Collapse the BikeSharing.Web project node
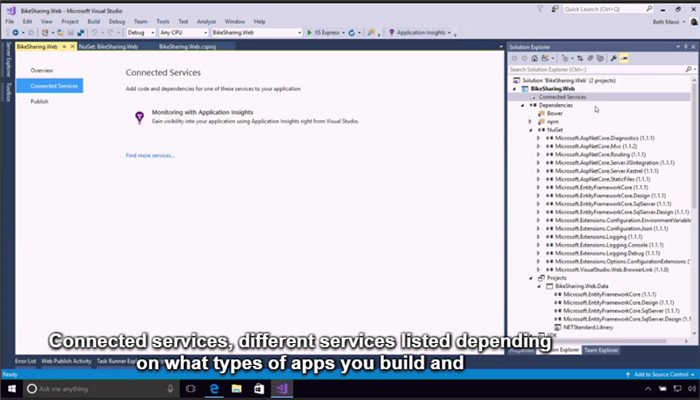The image size is (700, 400). (514, 89)
